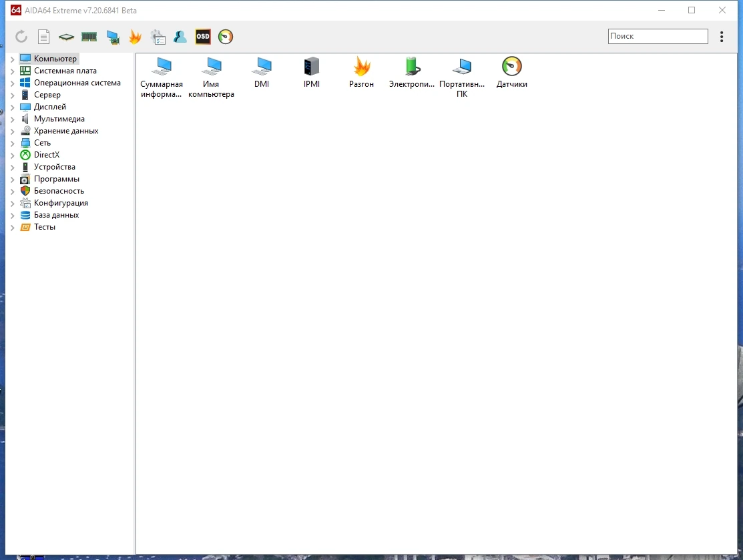Click the checklist audit toolbar icon
This screenshot has height=560, width=743.
pyautogui.click(x=158, y=37)
